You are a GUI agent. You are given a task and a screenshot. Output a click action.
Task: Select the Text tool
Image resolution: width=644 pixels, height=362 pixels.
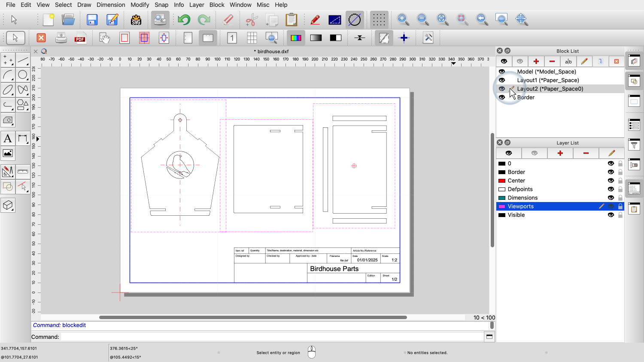click(8, 139)
